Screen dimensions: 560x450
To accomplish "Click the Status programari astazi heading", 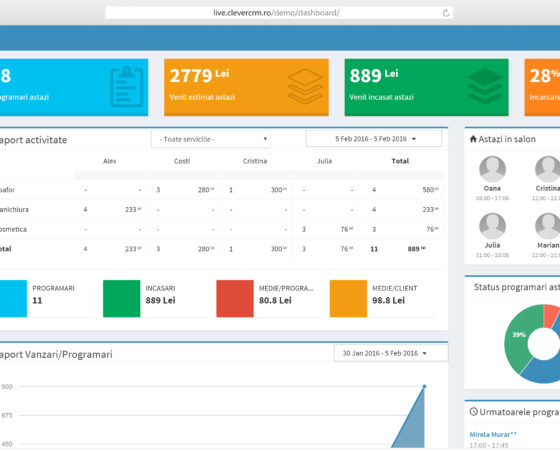I will click(x=517, y=287).
